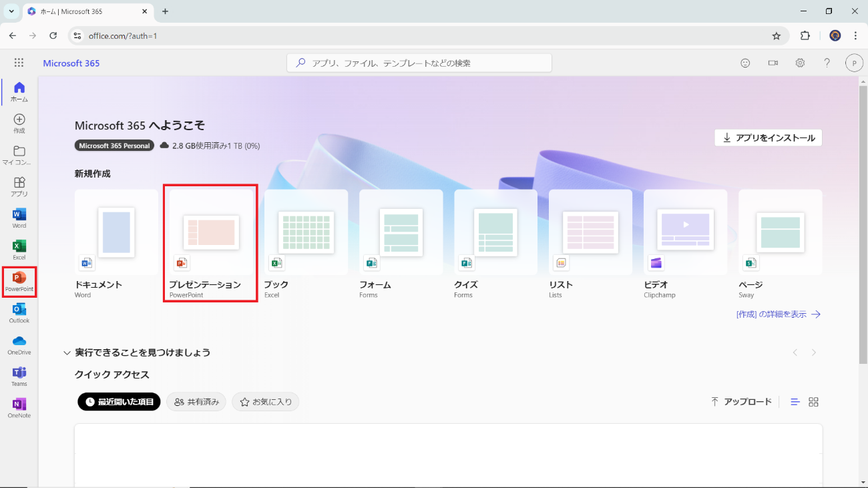Viewport: 868px width, 488px height.
Task: Collapse the 実行できることを見つけましょう section
Action: point(67,352)
